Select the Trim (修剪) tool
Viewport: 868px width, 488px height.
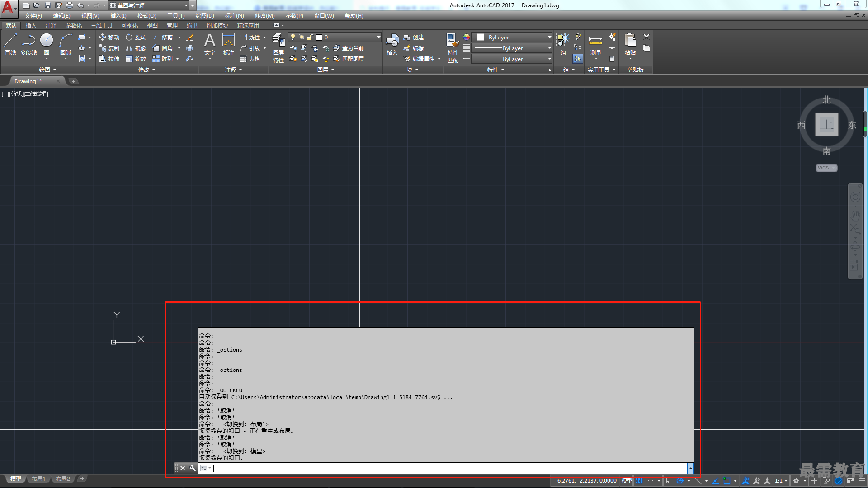coord(163,37)
